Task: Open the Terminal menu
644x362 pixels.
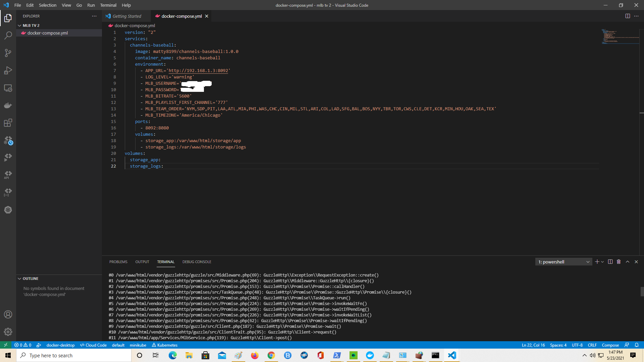Action: 108,5
